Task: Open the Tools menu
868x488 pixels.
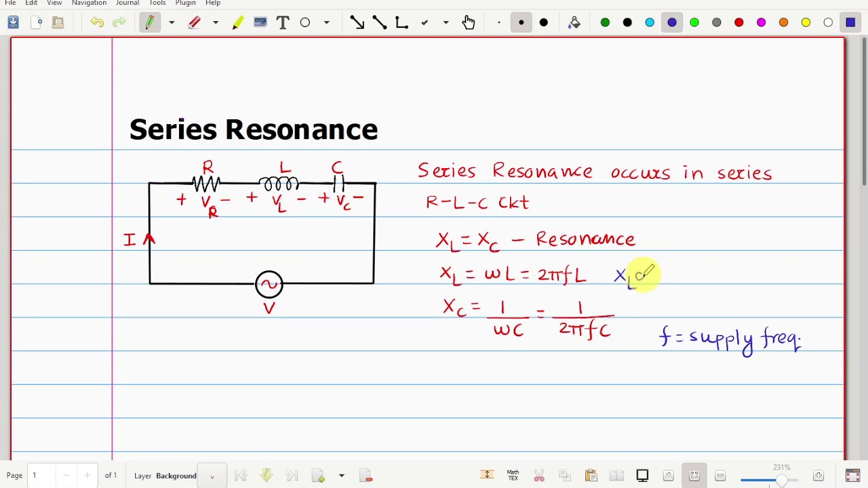Action: (157, 3)
